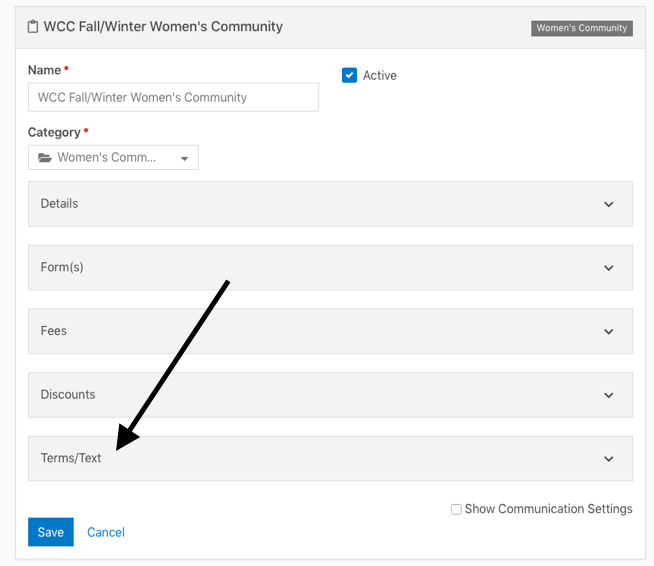Open the Category dropdown
The image size is (654, 566).
pos(113,158)
